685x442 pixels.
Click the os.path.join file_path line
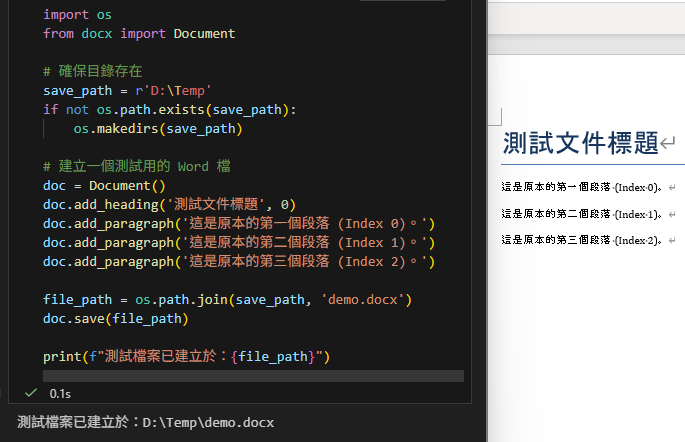tap(227, 299)
